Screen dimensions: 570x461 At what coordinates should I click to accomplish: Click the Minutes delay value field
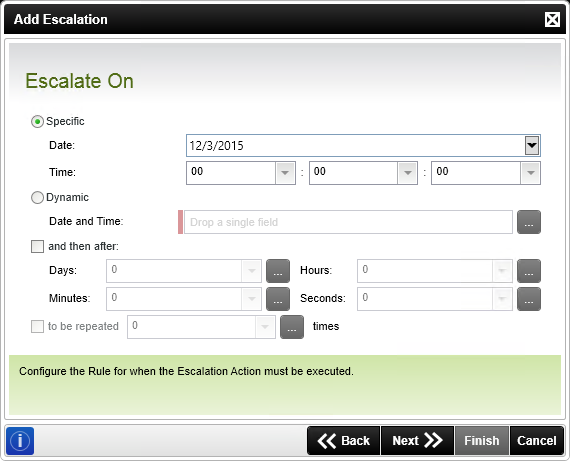pos(174,299)
